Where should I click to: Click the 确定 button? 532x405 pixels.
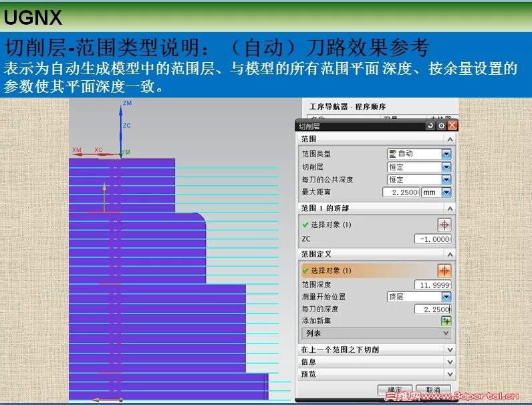pyautogui.click(x=395, y=390)
